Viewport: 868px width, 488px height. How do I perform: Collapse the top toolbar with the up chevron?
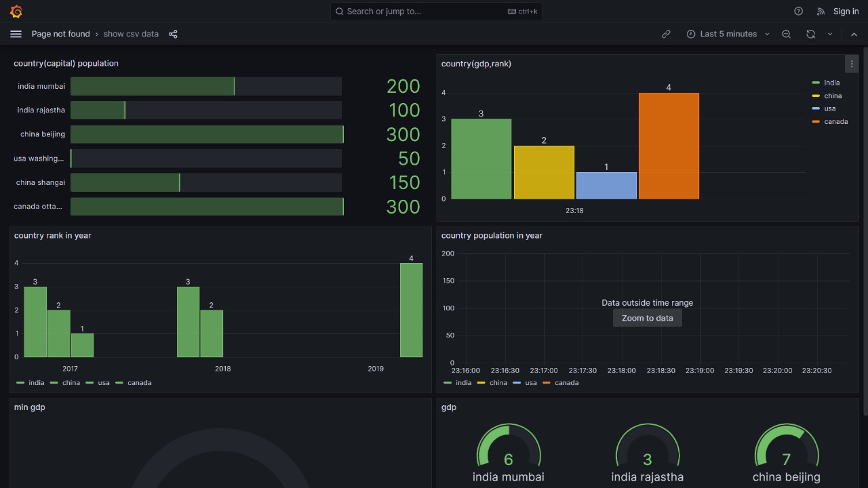pos(854,34)
